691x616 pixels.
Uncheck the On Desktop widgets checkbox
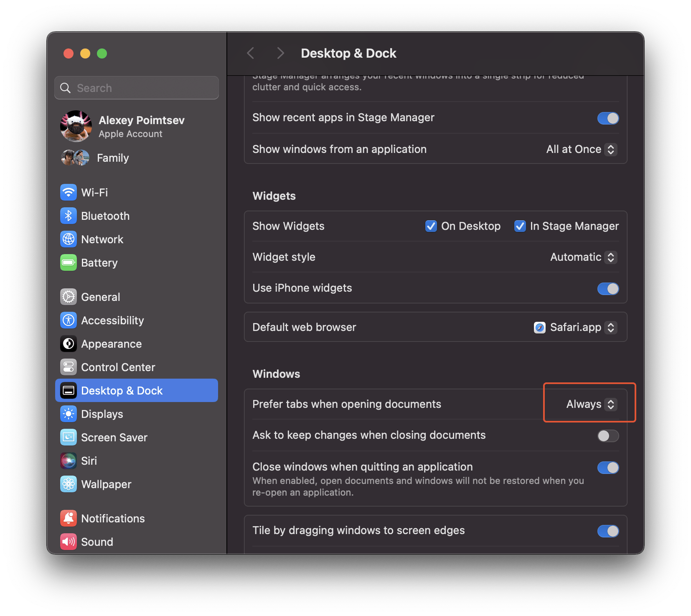[431, 226]
